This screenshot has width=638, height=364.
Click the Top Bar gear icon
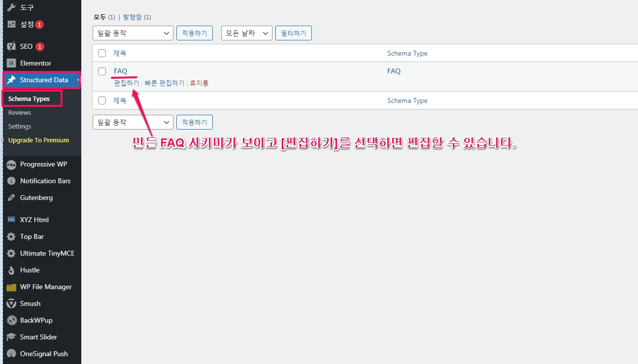pyautogui.click(x=11, y=237)
